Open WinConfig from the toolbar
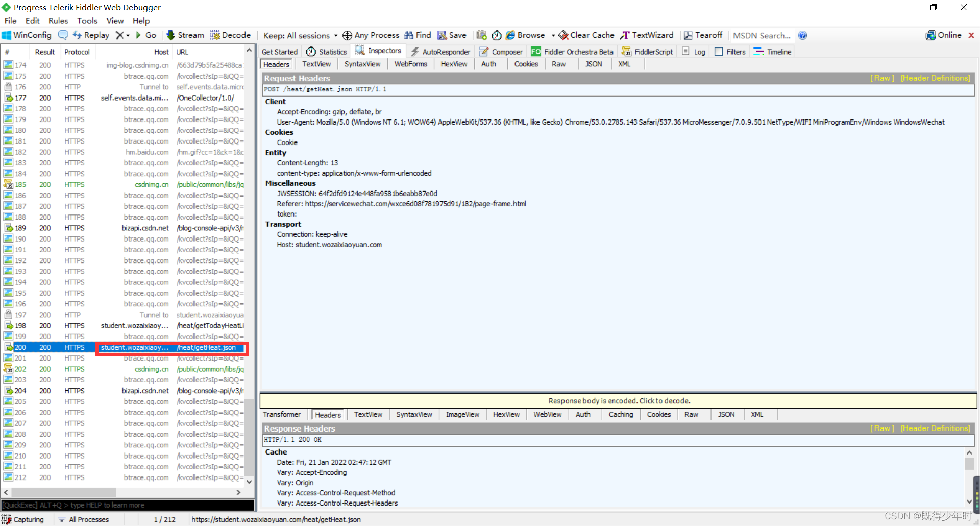This screenshot has width=980, height=526. point(27,35)
